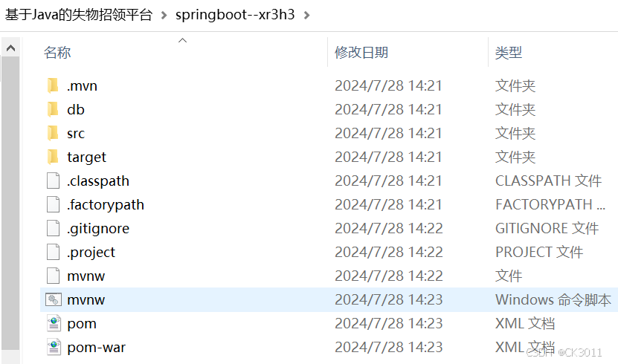Image resolution: width=618 pixels, height=364 pixels.
Task: Select the db folder icon
Action: coord(52,109)
